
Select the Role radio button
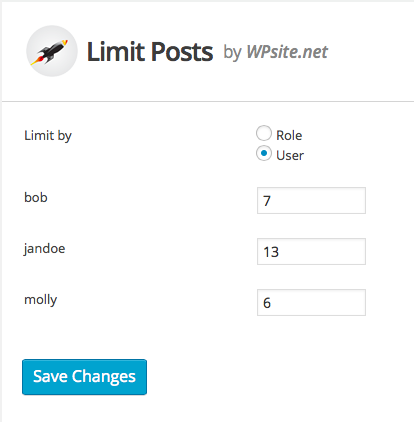pyautogui.click(x=264, y=133)
